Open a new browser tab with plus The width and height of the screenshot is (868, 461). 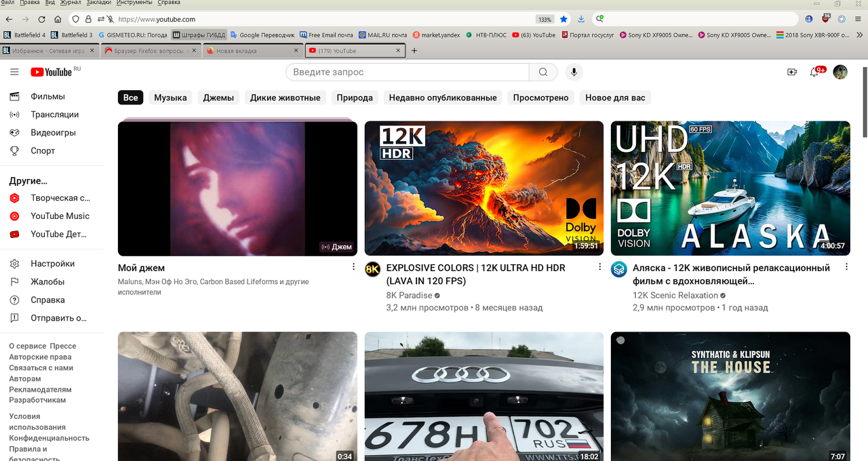pos(414,51)
